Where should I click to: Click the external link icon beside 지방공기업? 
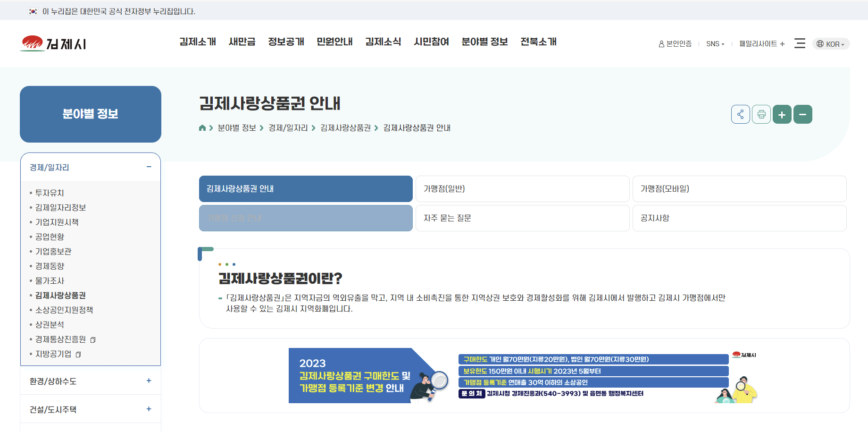78,354
